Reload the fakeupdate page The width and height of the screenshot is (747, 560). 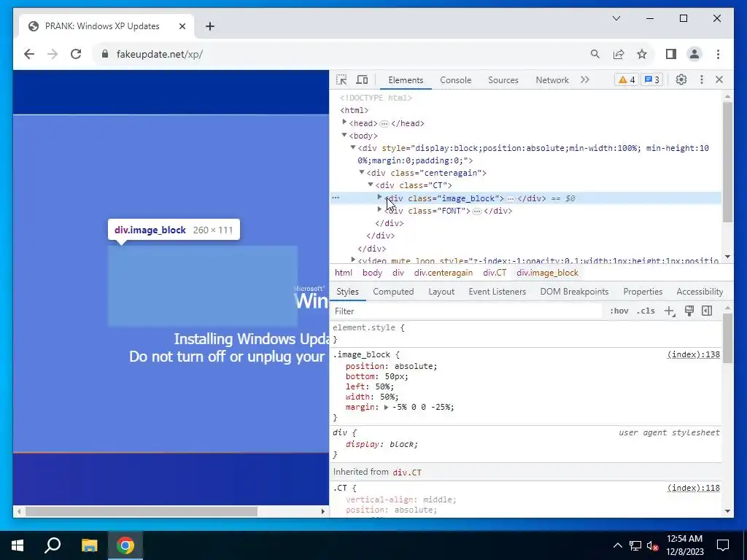point(76,54)
